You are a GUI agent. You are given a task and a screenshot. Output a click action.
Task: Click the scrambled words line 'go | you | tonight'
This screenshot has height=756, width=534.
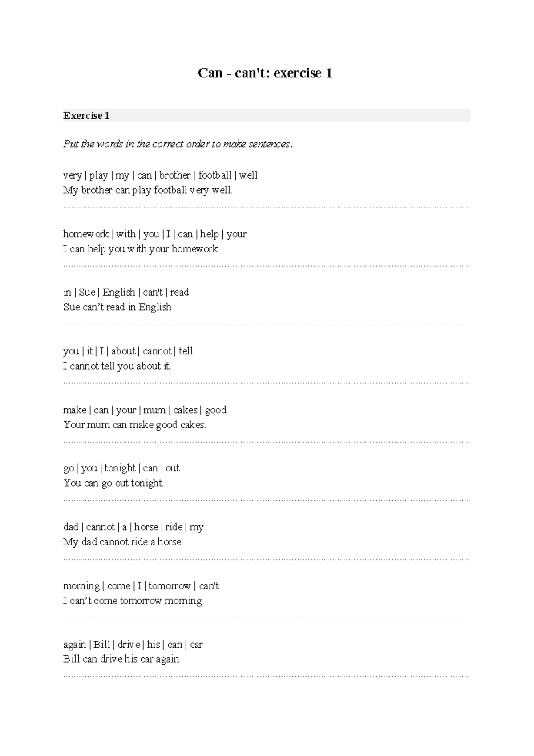pyautogui.click(x=121, y=468)
